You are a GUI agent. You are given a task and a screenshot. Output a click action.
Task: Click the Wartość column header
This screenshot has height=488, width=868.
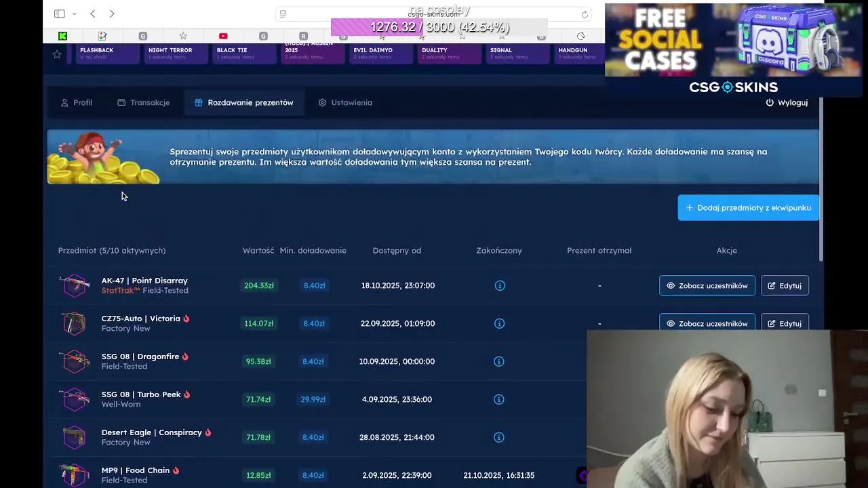(x=258, y=250)
